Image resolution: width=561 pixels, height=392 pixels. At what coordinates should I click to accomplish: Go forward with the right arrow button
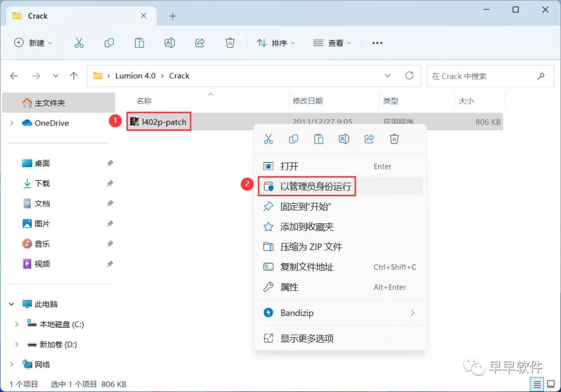[x=36, y=76]
